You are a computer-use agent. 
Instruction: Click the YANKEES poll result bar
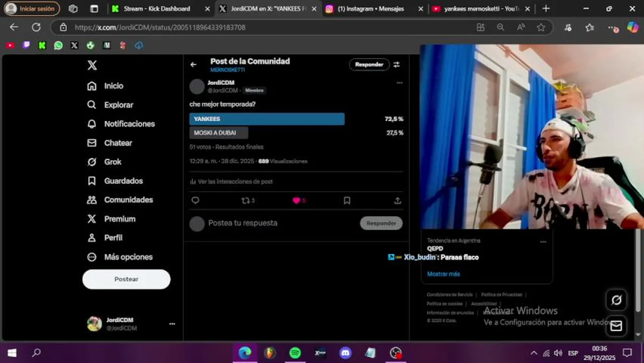(x=267, y=119)
